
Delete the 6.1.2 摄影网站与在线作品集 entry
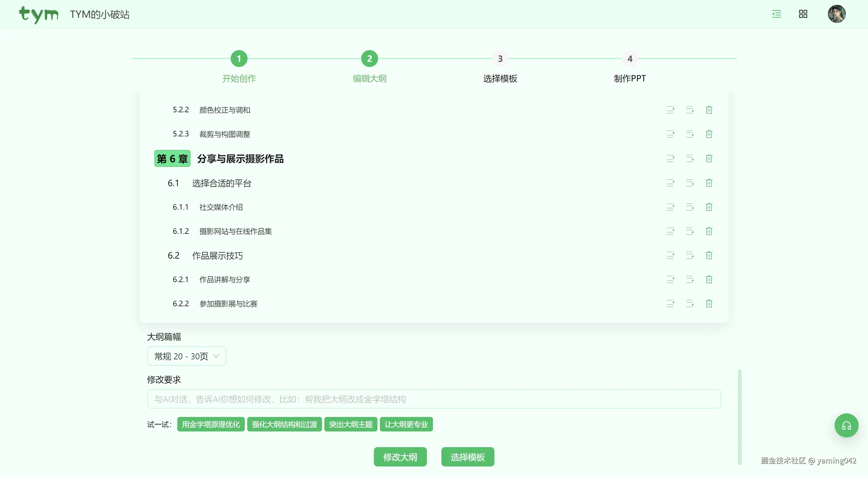tap(709, 231)
